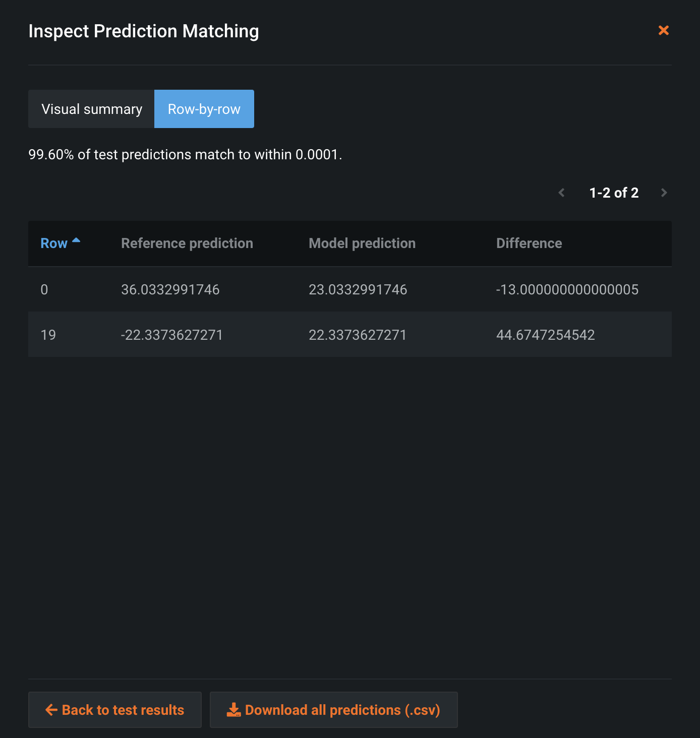Click the Back to test results label

pos(123,710)
